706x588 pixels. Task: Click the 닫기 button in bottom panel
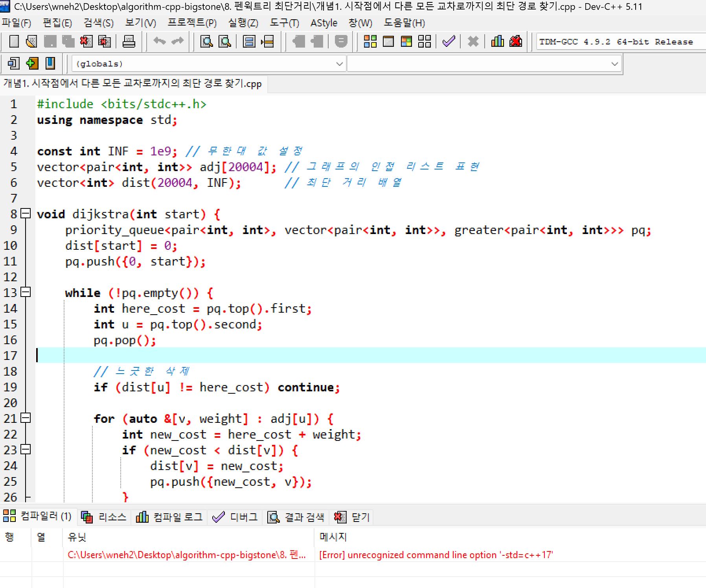[352, 517]
